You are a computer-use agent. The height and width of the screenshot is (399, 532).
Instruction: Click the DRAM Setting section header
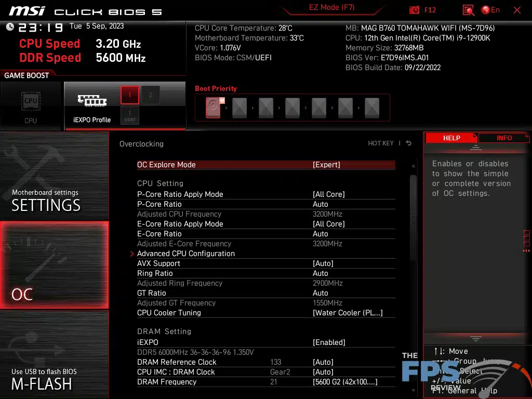click(x=164, y=331)
